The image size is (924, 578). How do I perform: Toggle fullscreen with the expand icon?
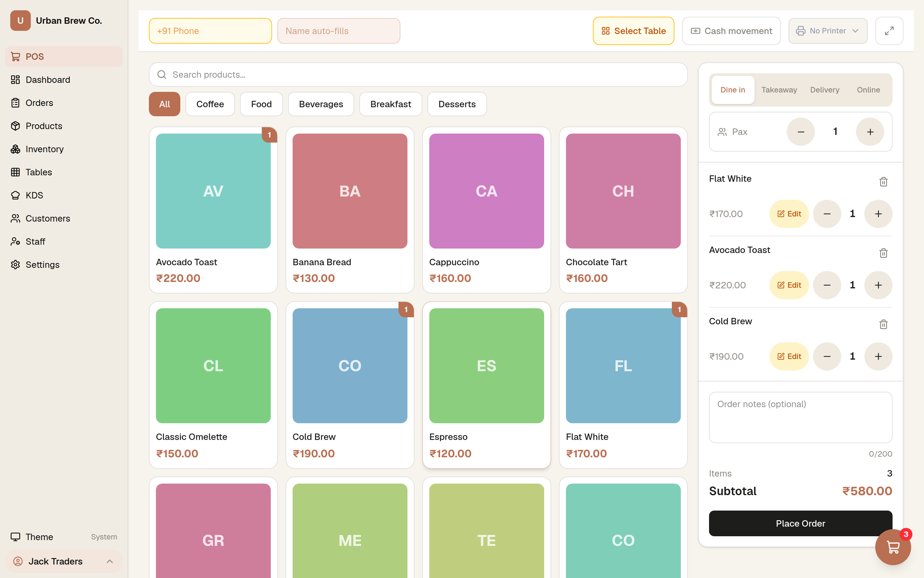(889, 31)
